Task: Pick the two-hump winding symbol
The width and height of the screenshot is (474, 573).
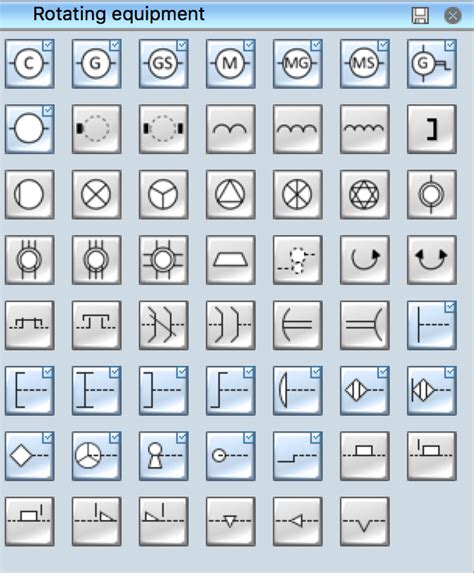Action: [x=231, y=129]
